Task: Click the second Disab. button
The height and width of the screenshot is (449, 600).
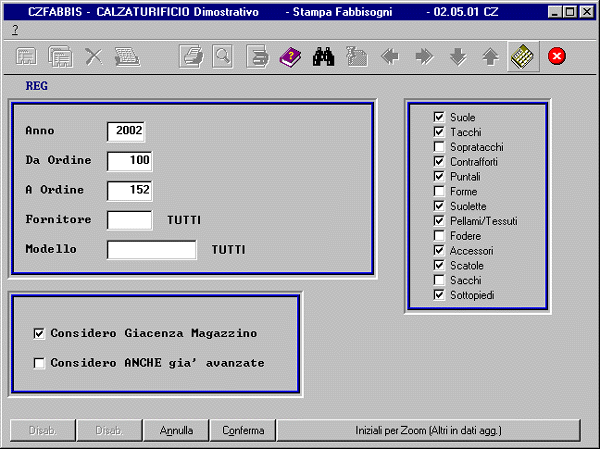Action: tap(109, 430)
